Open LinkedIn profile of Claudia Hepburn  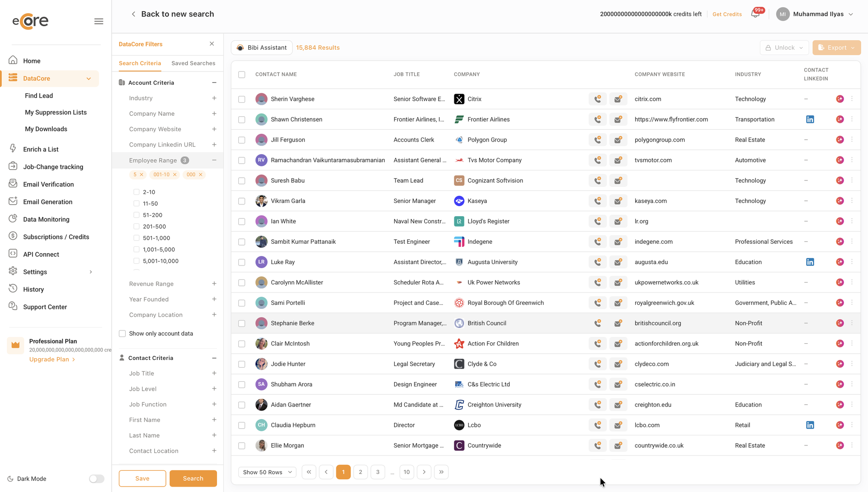pyautogui.click(x=810, y=425)
